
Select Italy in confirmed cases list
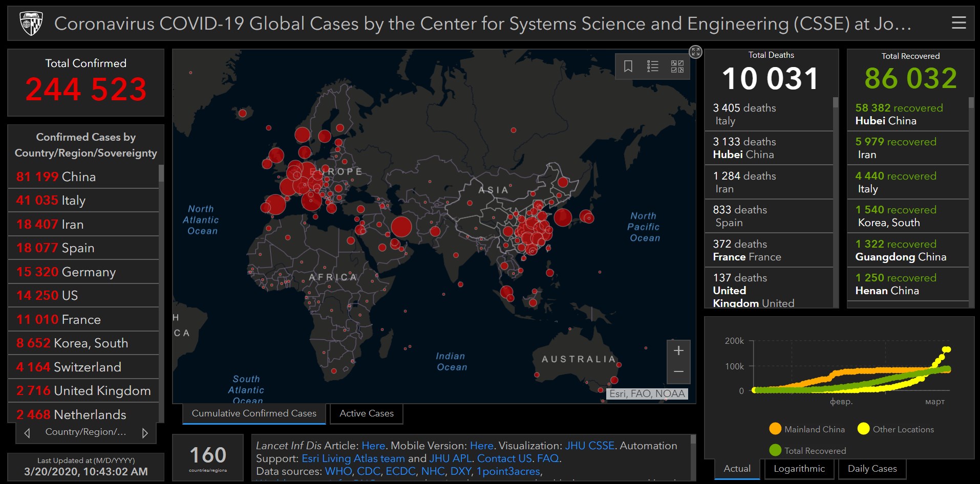tap(73, 201)
